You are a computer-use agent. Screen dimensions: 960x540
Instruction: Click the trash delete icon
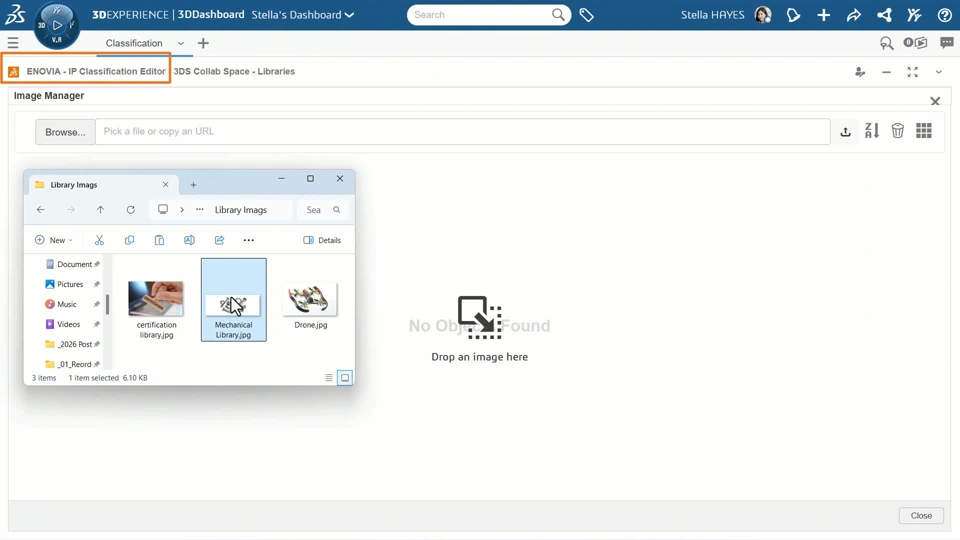click(898, 130)
